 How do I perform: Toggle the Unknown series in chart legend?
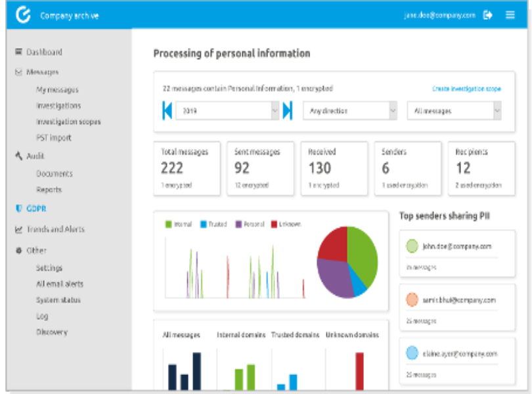tap(285, 225)
